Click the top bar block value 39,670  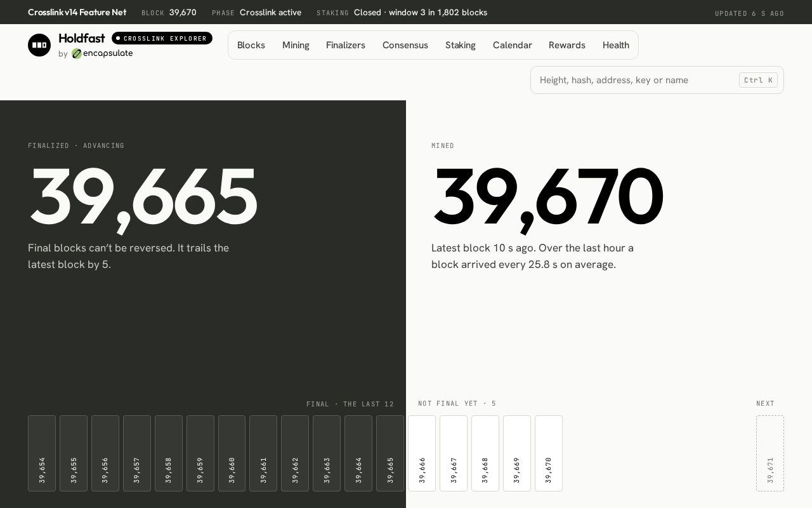click(x=183, y=12)
